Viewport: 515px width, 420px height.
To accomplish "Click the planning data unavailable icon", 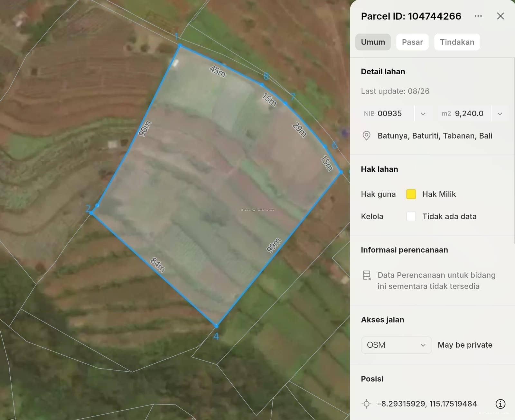I will (367, 275).
